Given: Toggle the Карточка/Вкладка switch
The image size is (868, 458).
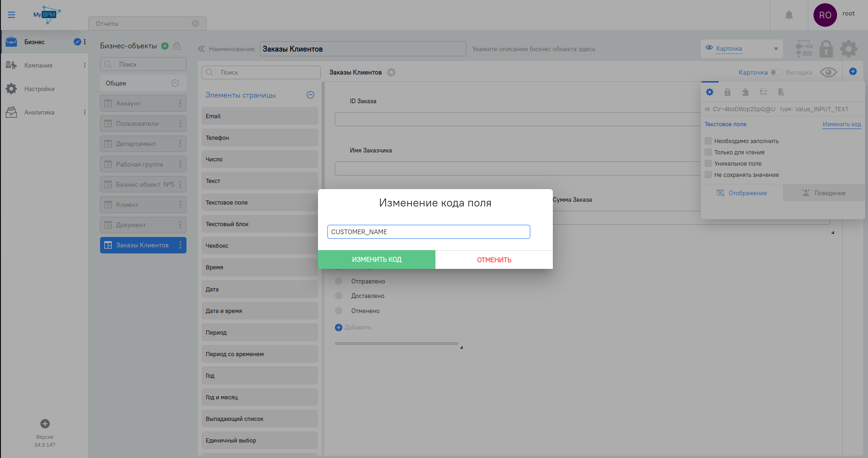Looking at the screenshot, I should click(x=777, y=72).
